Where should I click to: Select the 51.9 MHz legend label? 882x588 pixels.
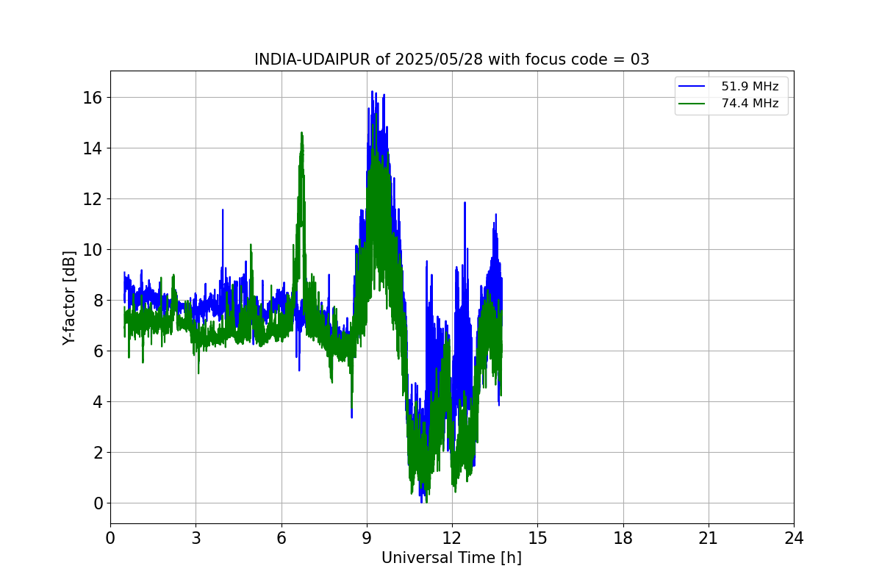[x=750, y=87]
